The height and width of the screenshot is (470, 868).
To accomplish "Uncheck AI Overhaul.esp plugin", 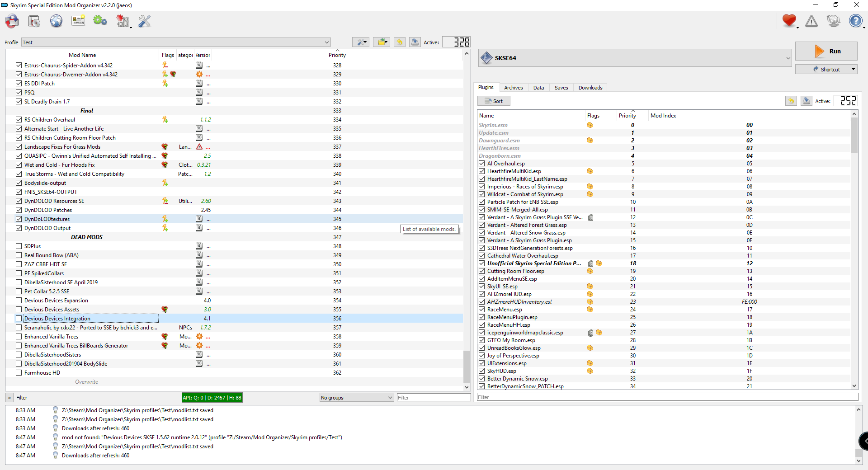I will click(482, 164).
